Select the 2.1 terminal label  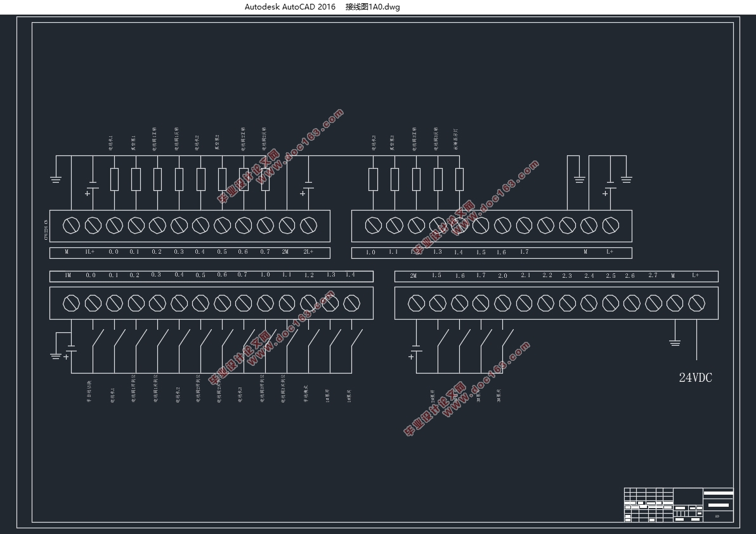click(x=526, y=275)
